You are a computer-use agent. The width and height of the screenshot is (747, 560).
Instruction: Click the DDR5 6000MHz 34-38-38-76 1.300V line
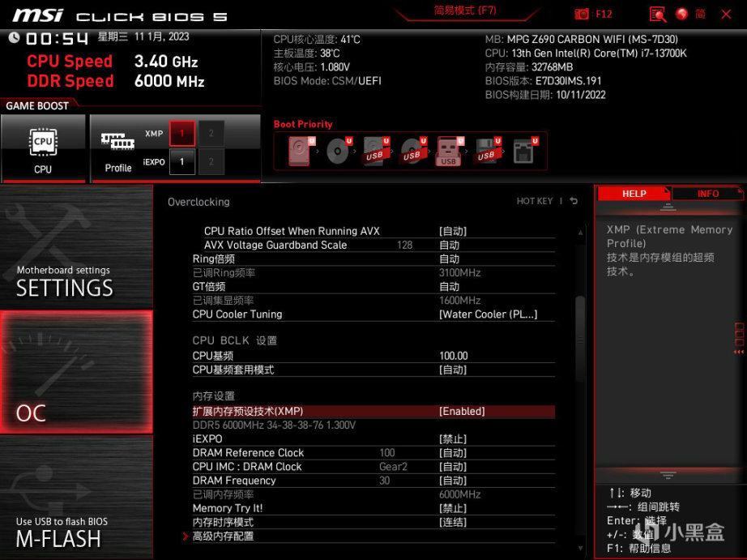click(x=274, y=425)
